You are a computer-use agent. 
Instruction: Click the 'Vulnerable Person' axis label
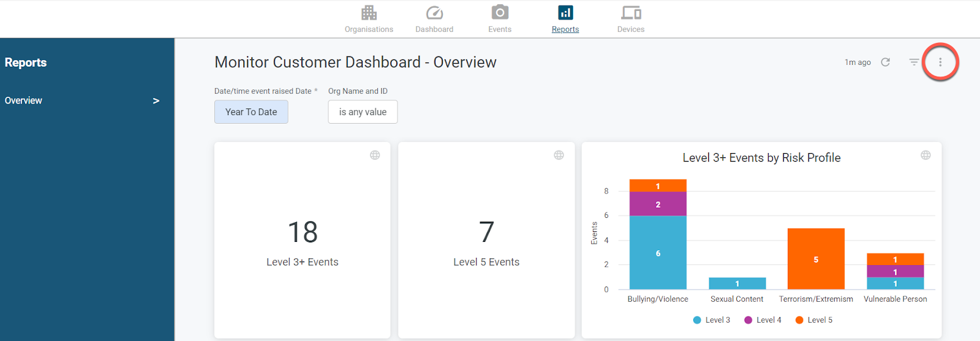point(895,299)
